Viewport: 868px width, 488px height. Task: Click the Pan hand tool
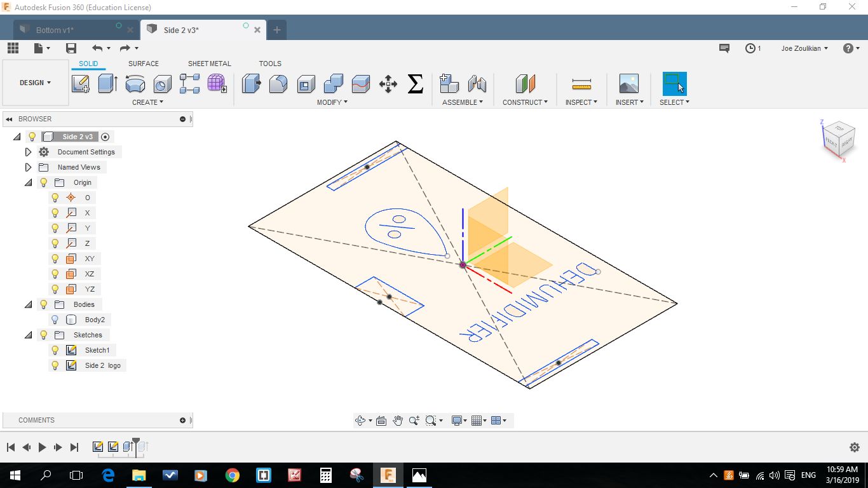point(398,421)
